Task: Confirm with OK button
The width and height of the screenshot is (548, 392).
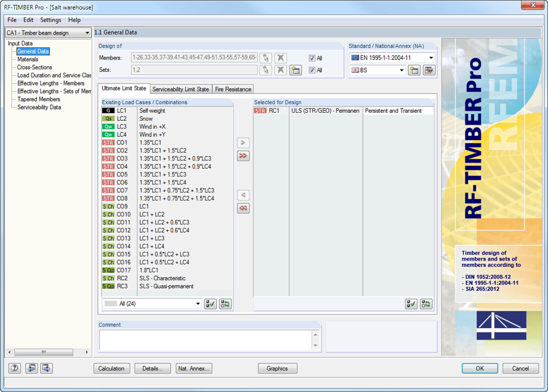Action: click(x=480, y=368)
